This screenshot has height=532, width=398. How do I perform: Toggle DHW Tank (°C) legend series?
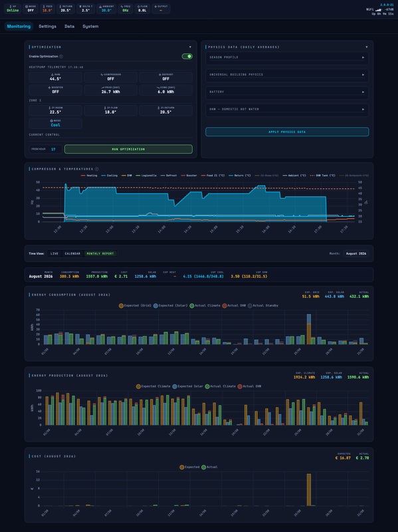(323, 176)
